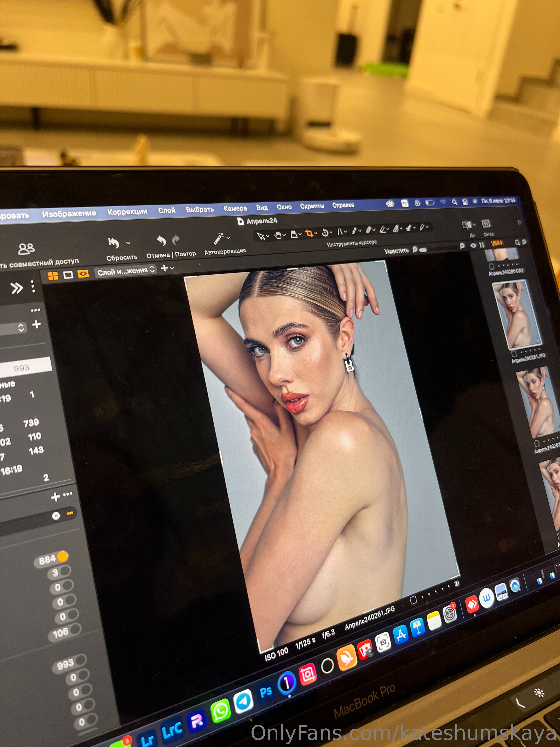The image size is (560, 747).
Task: Select the Crop cursor tool
Action: (x=309, y=233)
